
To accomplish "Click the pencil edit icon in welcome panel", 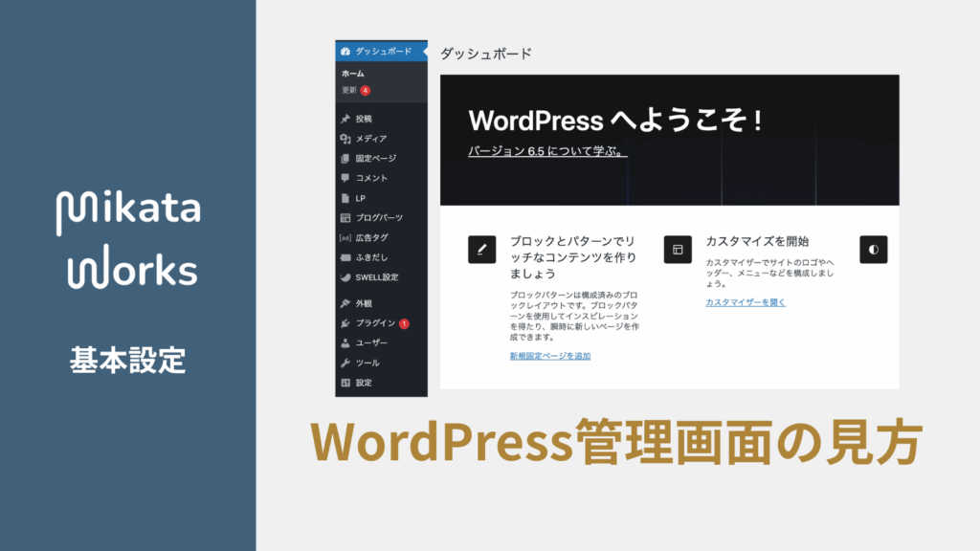I will (x=481, y=249).
